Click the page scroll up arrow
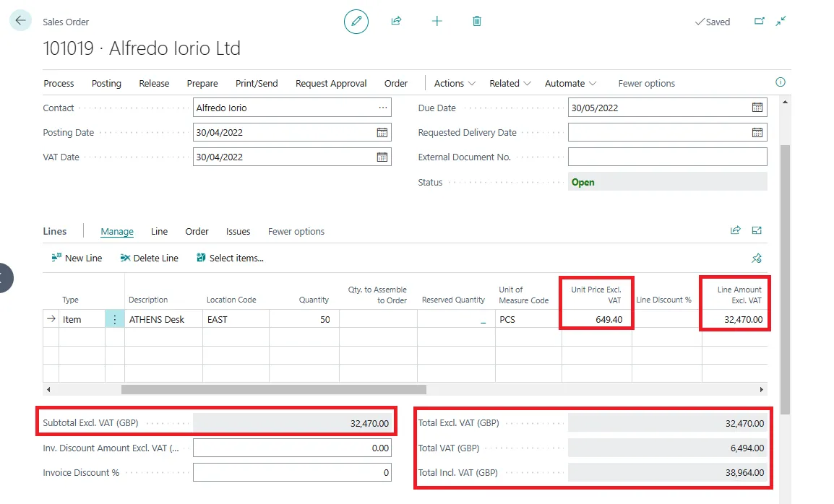Viewport: 834px width, 504px height. (785, 102)
